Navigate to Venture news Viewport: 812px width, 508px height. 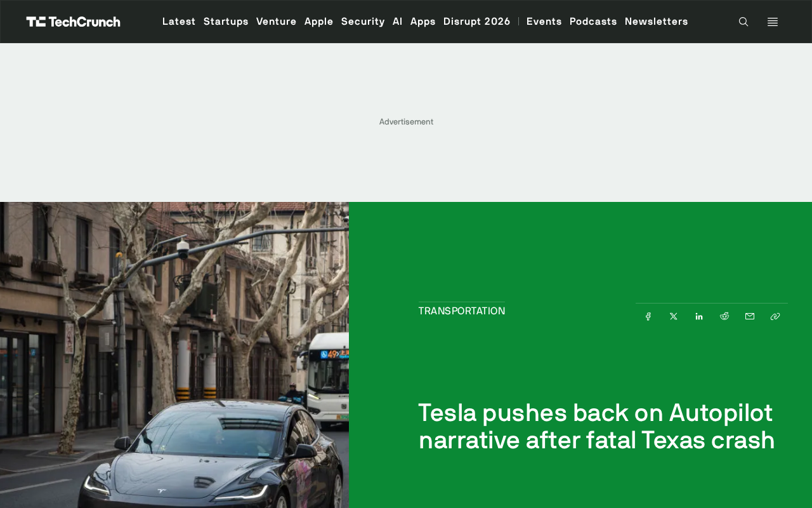tap(277, 22)
